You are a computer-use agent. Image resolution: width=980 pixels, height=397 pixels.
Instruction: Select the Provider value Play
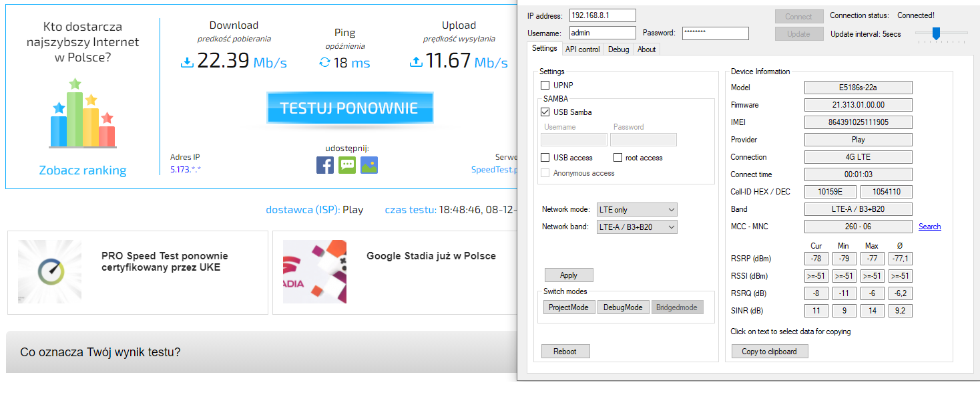[858, 140]
